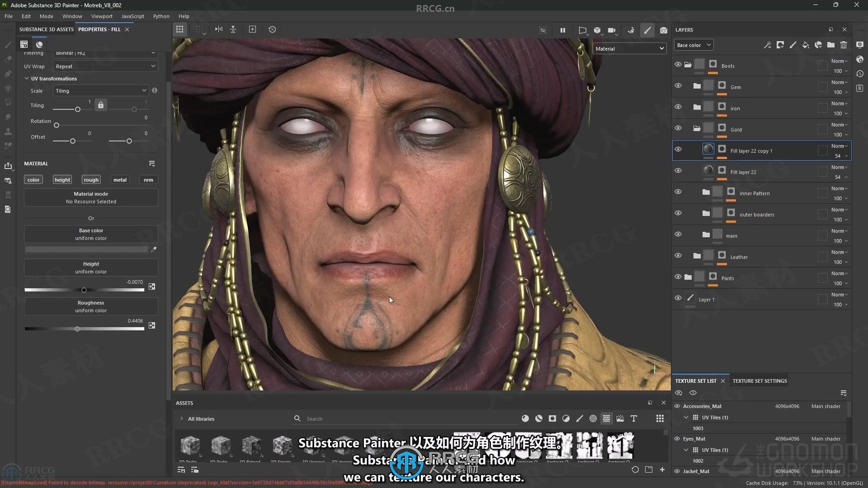Open camera settings icon in viewport toolbar
The image size is (868, 488).
[x=612, y=30]
